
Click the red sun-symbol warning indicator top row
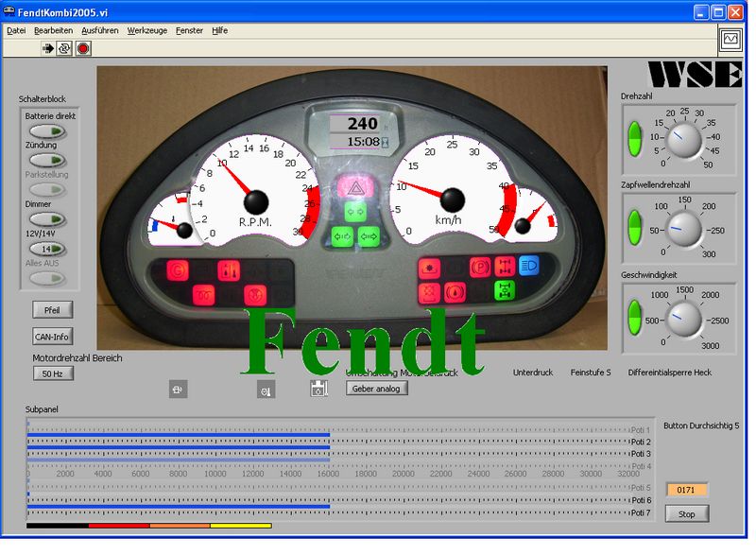click(x=429, y=268)
